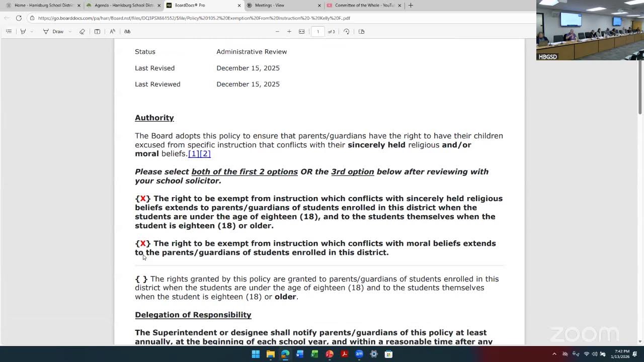The width and height of the screenshot is (644, 362).
Task: Open the clock showing 7:42 PM
Action: tap(621, 354)
